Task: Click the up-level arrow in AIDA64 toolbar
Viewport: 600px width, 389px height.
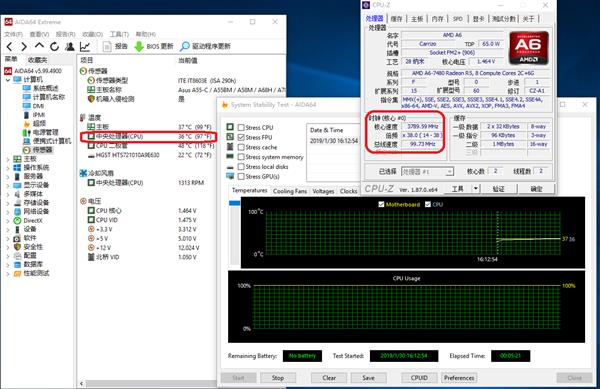Action: click(39, 46)
